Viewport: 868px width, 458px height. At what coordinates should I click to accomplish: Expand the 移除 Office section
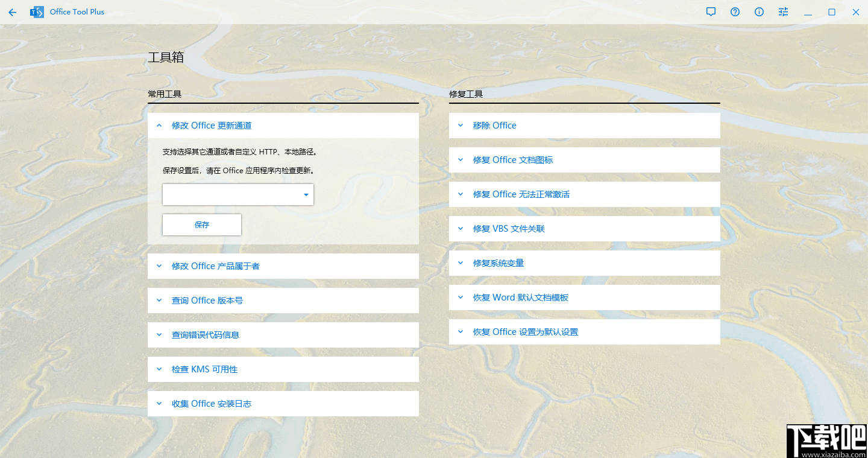[x=461, y=125]
